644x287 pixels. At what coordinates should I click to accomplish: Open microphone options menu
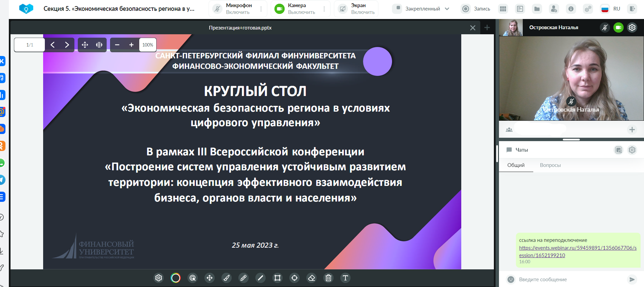[x=261, y=9]
